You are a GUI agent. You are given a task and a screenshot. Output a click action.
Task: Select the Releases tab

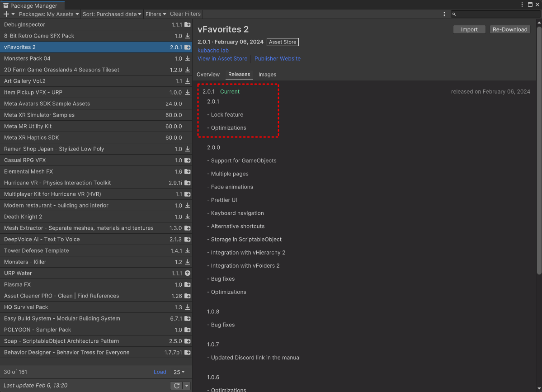[x=239, y=74]
